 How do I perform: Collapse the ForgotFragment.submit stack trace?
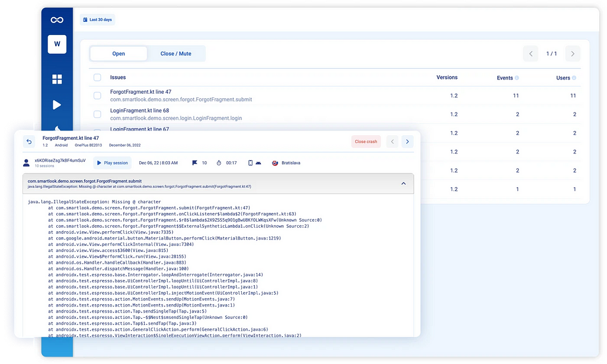click(x=403, y=184)
